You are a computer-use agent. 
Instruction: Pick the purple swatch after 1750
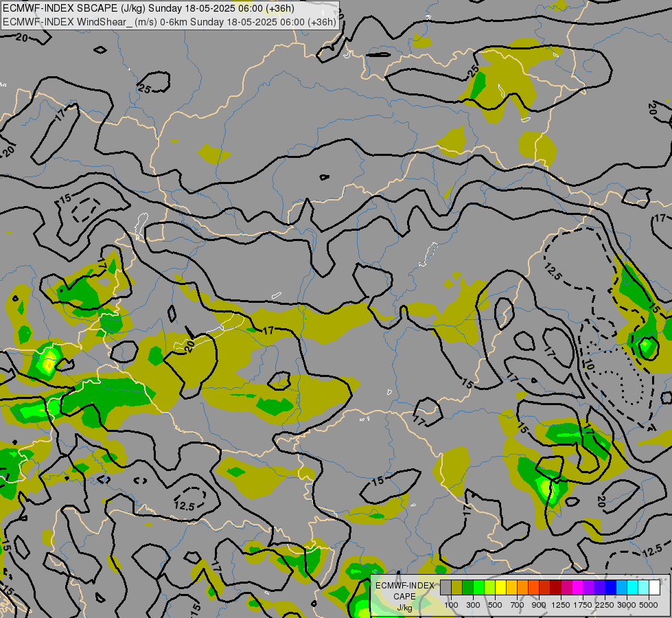click(589, 588)
